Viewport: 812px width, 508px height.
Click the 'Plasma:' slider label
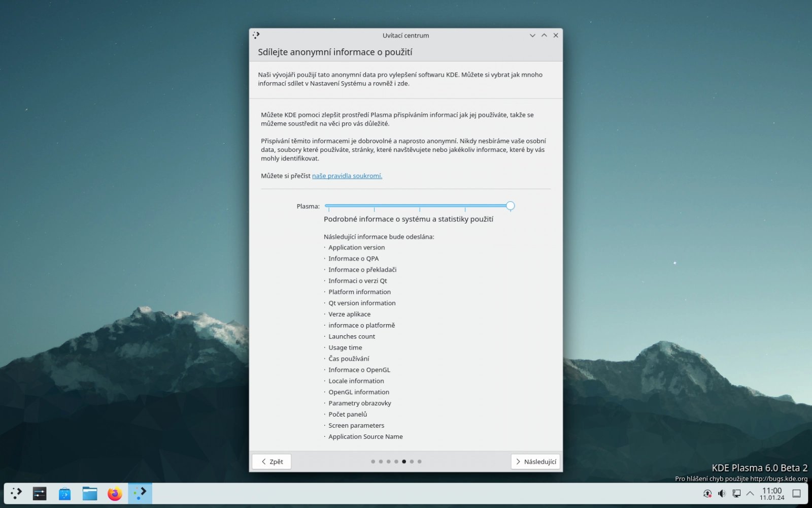pos(308,206)
